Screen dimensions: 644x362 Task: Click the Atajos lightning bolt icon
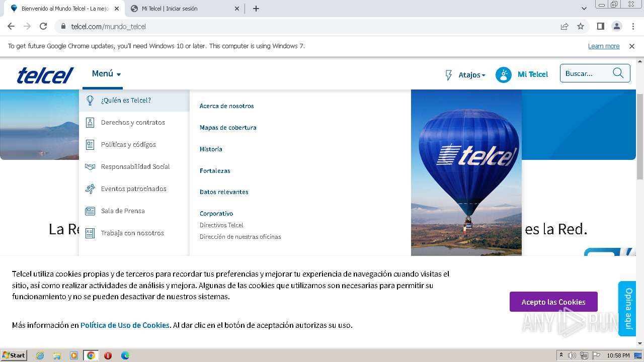[x=449, y=75]
